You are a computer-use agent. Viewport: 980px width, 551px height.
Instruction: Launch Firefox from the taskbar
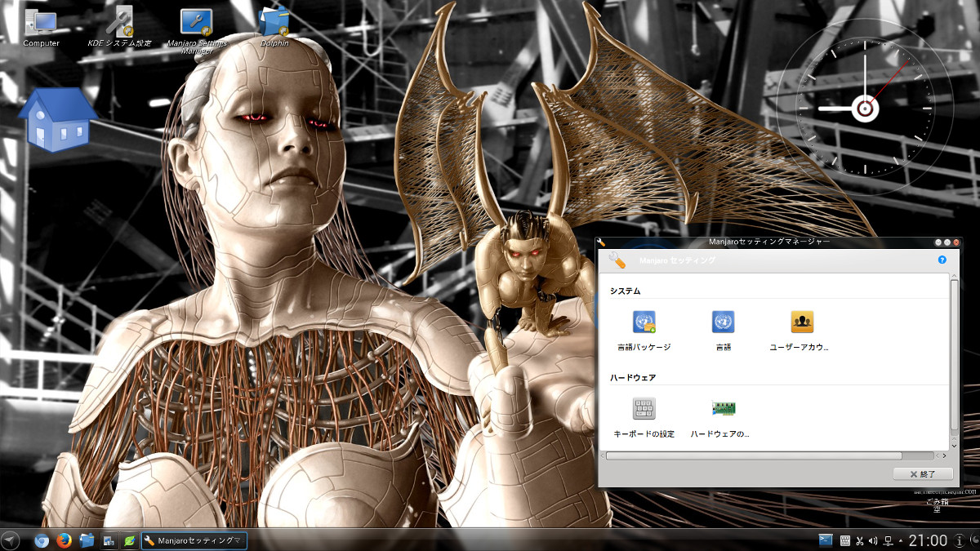point(64,540)
